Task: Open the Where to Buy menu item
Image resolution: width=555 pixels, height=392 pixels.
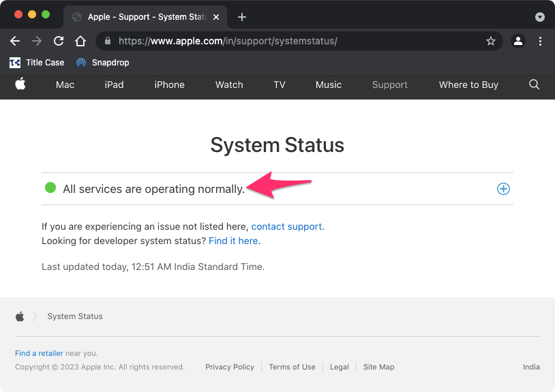Action: point(468,85)
